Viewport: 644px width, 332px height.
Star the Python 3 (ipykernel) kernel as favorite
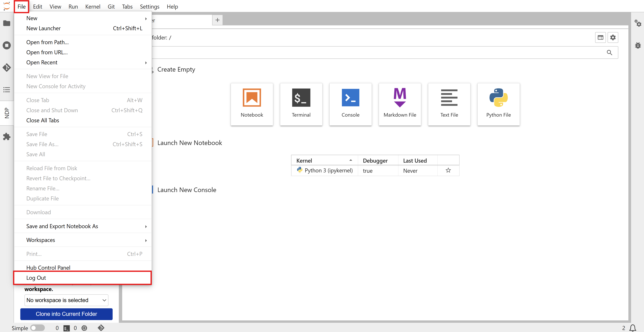(x=448, y=170)
